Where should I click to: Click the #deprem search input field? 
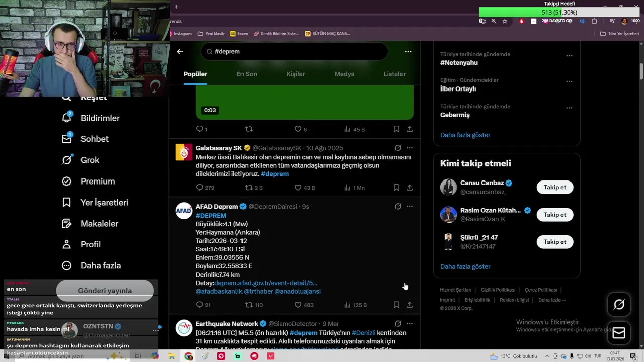294,51
